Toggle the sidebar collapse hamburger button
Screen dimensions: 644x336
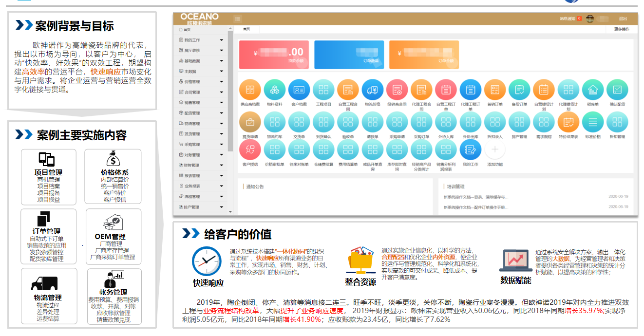pyautogui.click(x=238, y=19)
